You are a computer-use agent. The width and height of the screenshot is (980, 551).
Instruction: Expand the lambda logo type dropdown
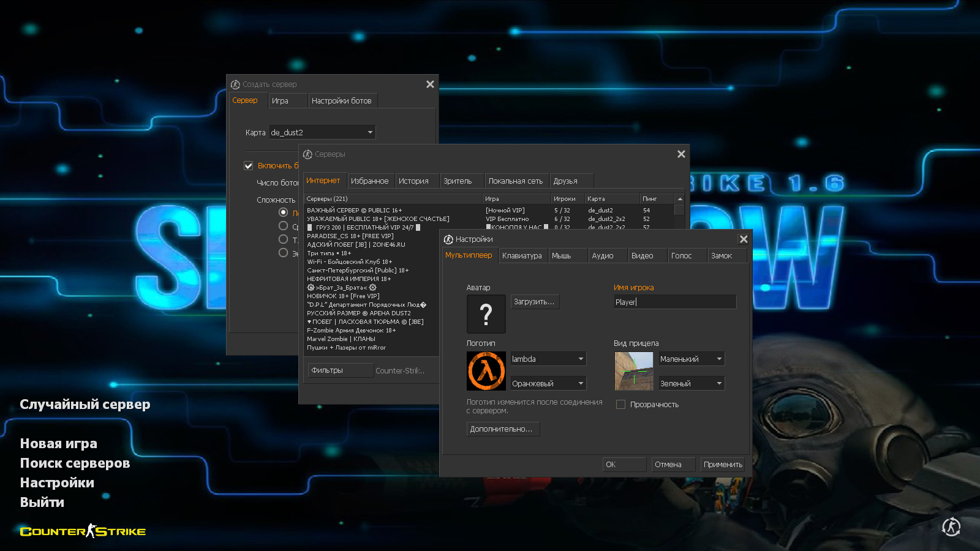[x=548, y=359]
